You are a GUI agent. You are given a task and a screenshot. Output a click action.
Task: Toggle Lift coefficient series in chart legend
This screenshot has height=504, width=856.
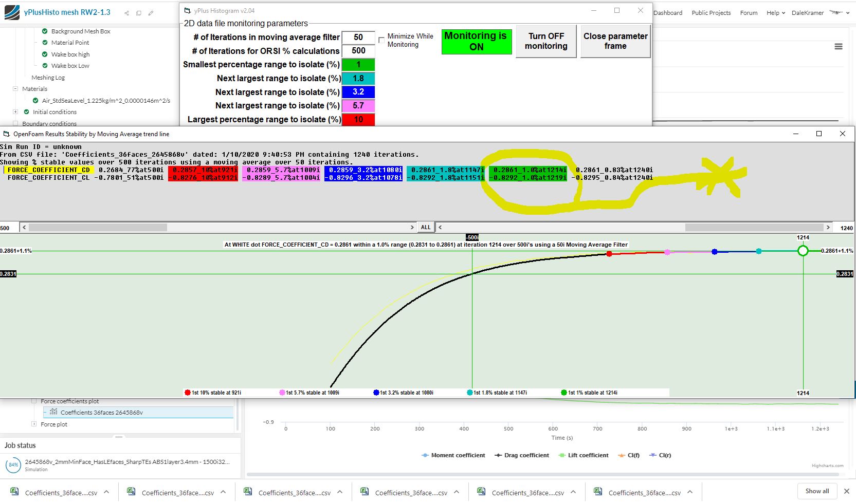pyautogui.click(x=583, y=455)
